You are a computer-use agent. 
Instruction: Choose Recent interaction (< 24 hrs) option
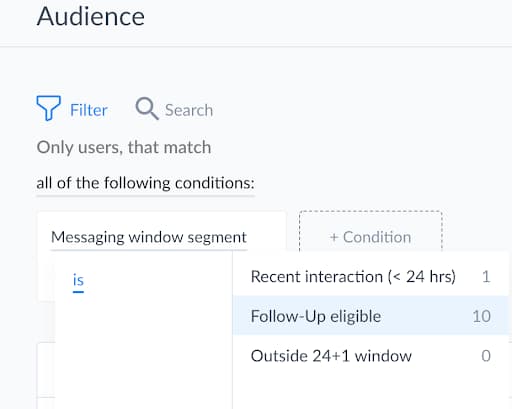(x=371, y=276)
